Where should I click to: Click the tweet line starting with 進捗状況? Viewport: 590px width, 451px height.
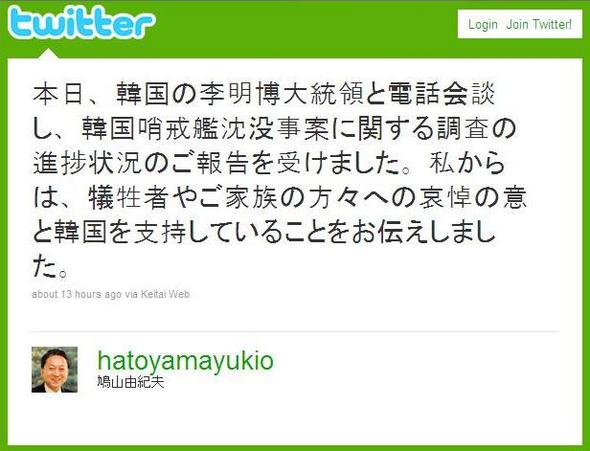coord(269,163)
